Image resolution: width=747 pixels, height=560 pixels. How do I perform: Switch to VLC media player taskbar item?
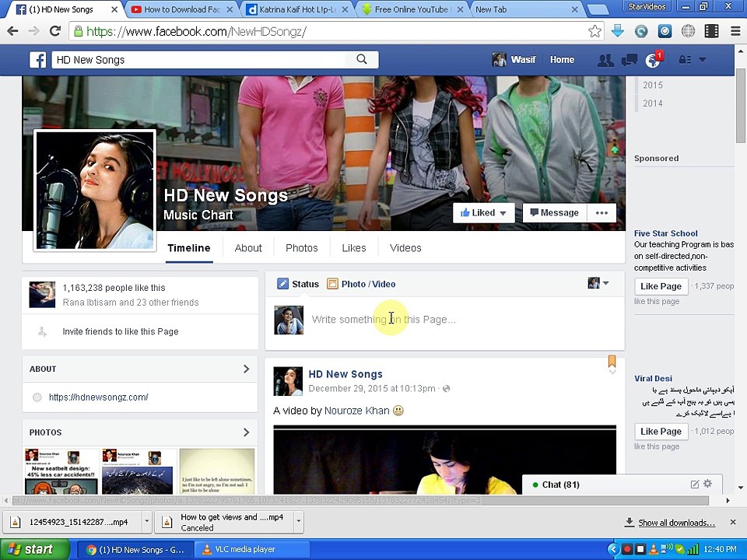point(254,550)
